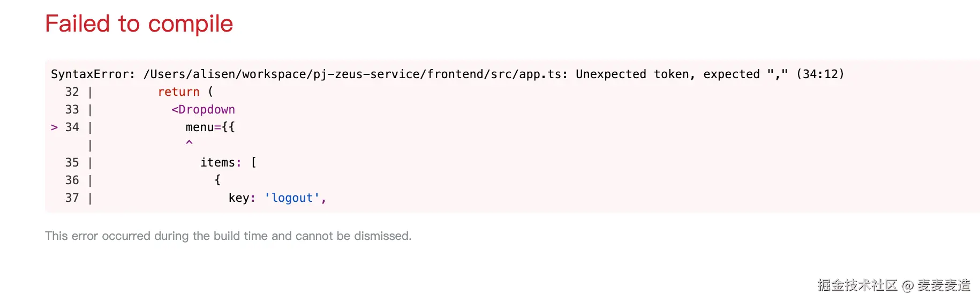Image resolution: width=980 pixels, height=302 pixels.
Task: Click the red "return" keyword
Action: coord(178,92)
